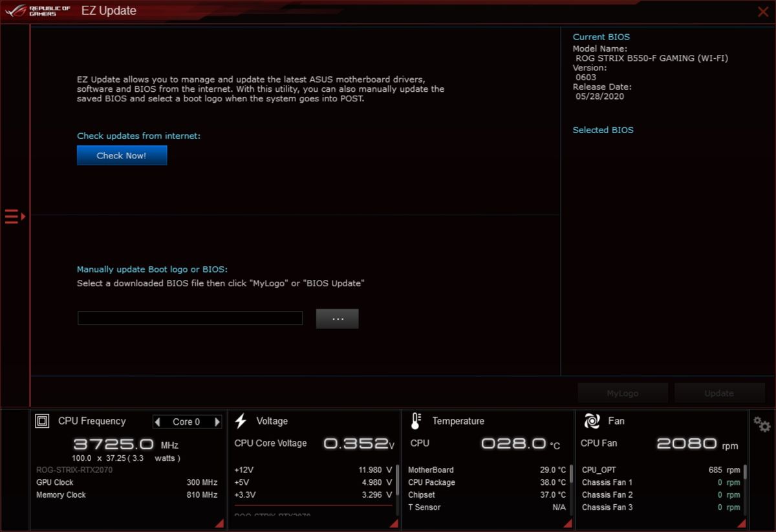Screen dimensions: 776x532
Task: Click the Temperature panel scrollbar
Action: (571, 474)
